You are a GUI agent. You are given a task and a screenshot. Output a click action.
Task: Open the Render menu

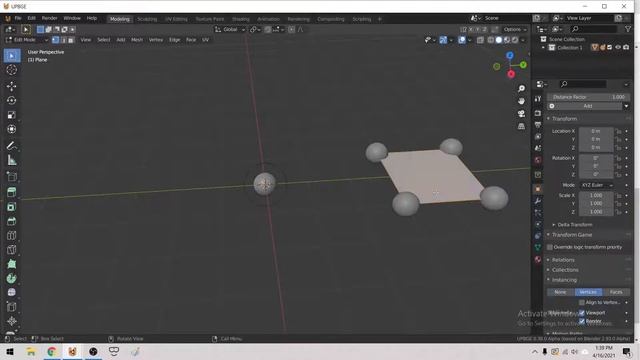(x=49, y=18)
